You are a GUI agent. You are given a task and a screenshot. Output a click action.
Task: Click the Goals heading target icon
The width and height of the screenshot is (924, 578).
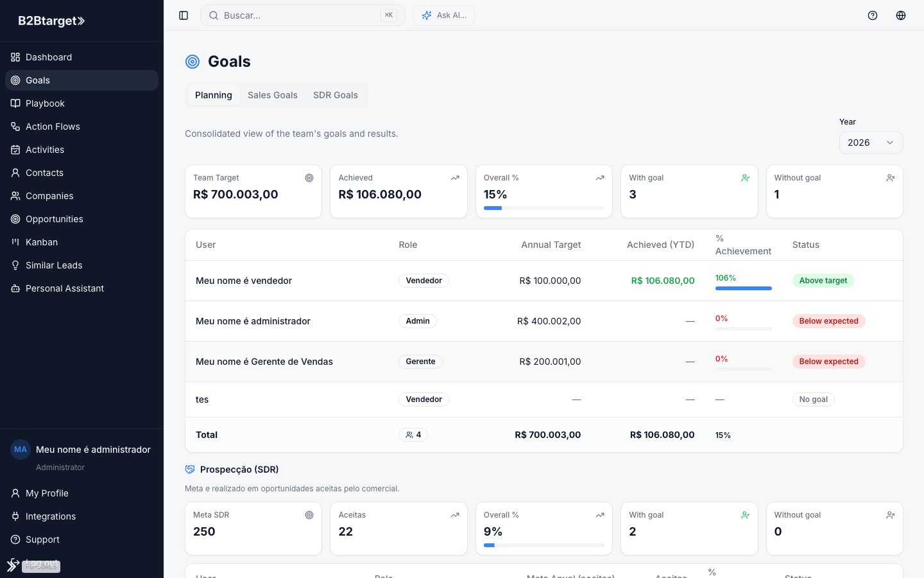coord(193,62)
